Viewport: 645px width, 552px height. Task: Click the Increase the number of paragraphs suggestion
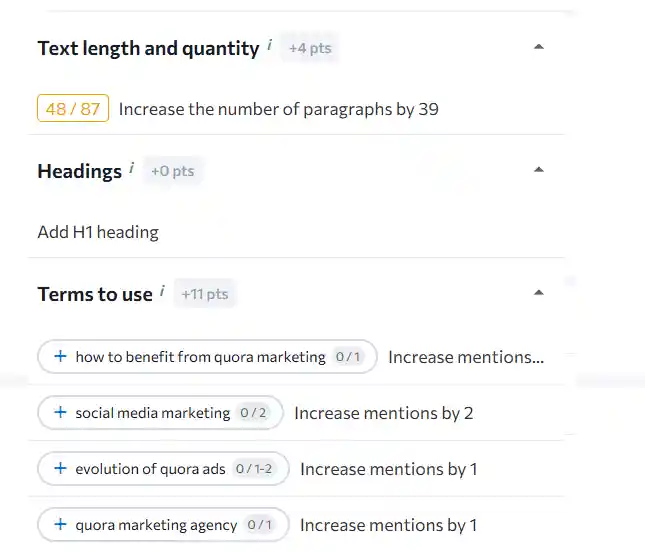278,109
